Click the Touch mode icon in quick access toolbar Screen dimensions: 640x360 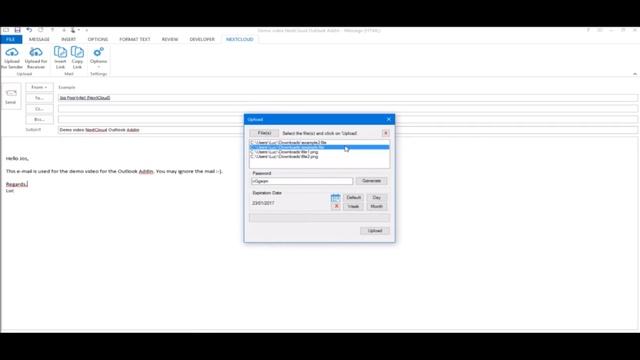pyautogui.click(x=73, y=30)
